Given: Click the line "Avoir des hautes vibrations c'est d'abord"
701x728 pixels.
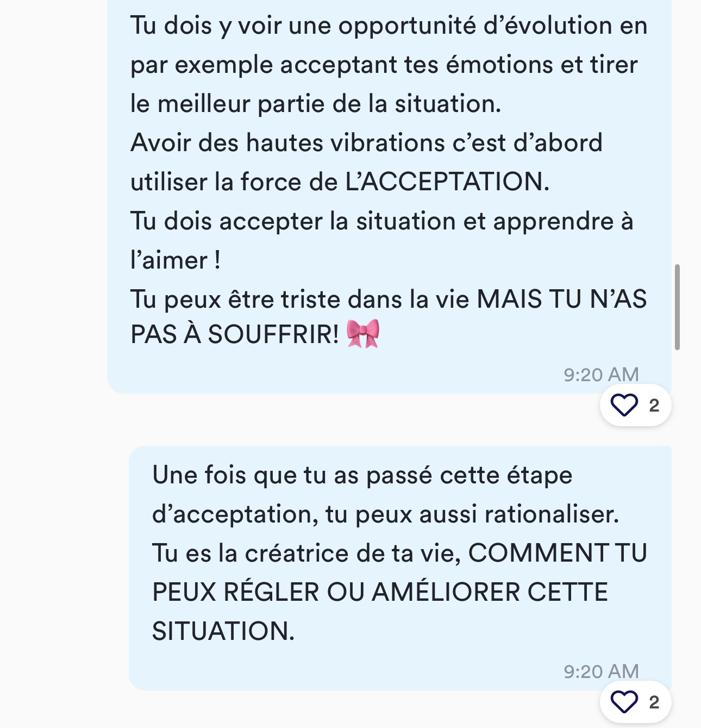Looking at the screenshot, I should pyautogui.click(x=366, y=143).
